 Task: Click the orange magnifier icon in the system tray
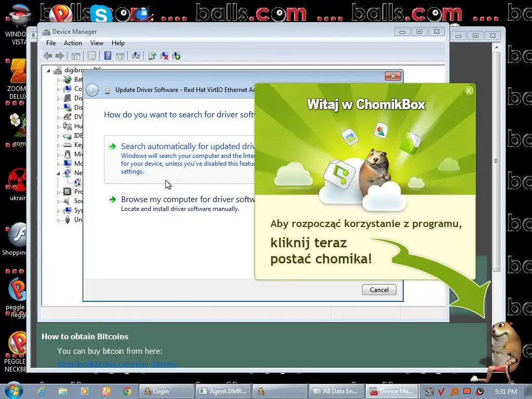454,392
